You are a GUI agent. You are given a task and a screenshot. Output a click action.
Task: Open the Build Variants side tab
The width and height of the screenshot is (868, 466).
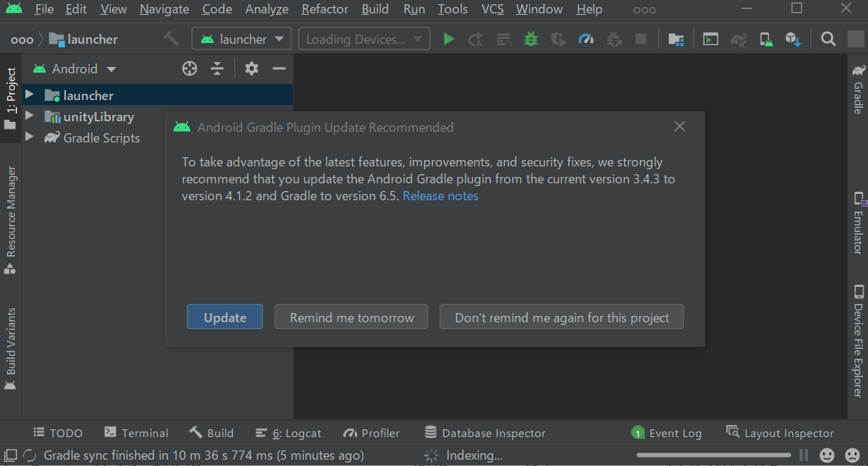click(11, 349)
